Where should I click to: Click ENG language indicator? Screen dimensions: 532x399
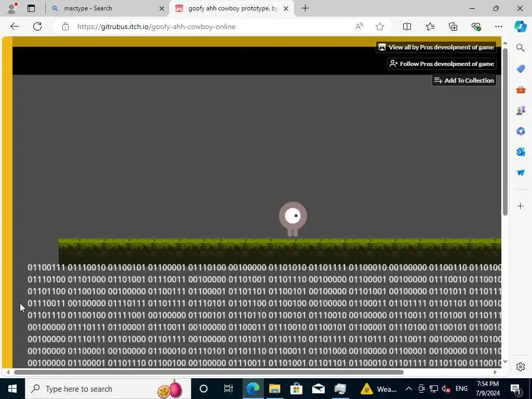[461, 389]
